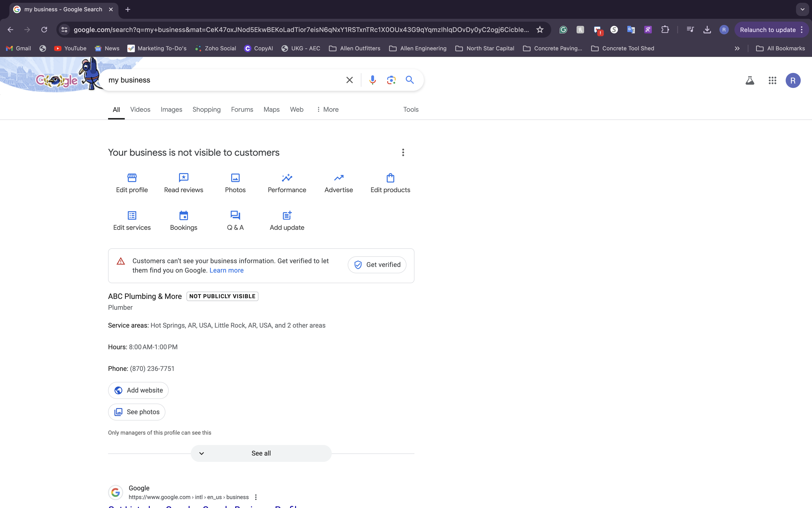812x508 pixels.
Task: Bookmark this page with star icon
Action: coord(539,30)
